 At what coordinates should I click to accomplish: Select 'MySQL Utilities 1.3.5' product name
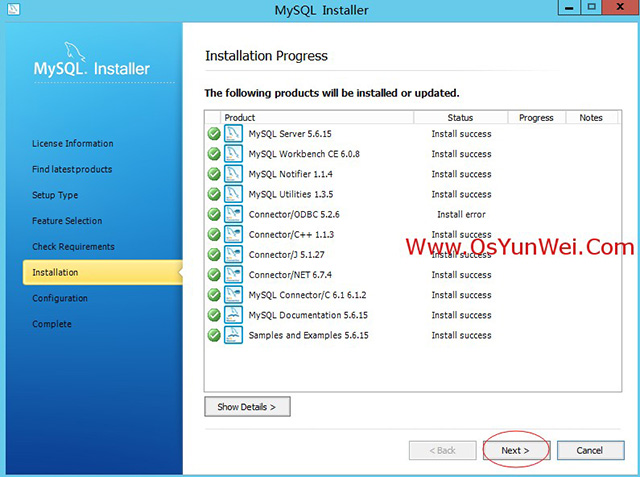[x=291, y=194]
